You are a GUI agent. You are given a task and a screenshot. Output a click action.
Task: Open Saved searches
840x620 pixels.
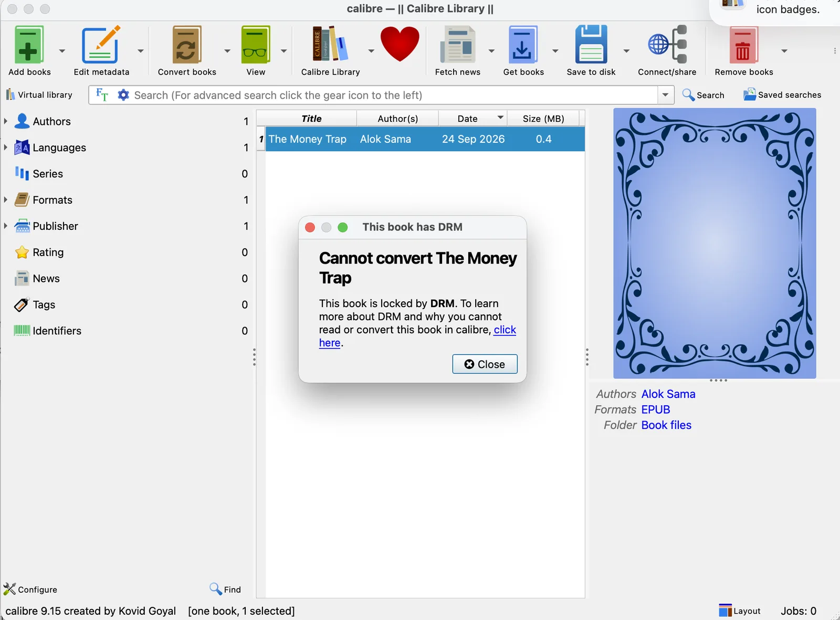pyautogui.click(x=782, y=95)
